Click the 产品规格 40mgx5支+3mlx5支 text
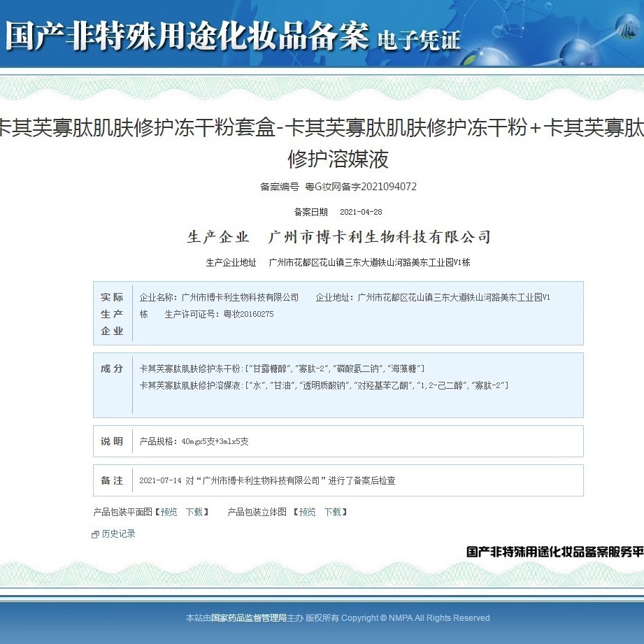The image size is (644, 644). [194, 442]
